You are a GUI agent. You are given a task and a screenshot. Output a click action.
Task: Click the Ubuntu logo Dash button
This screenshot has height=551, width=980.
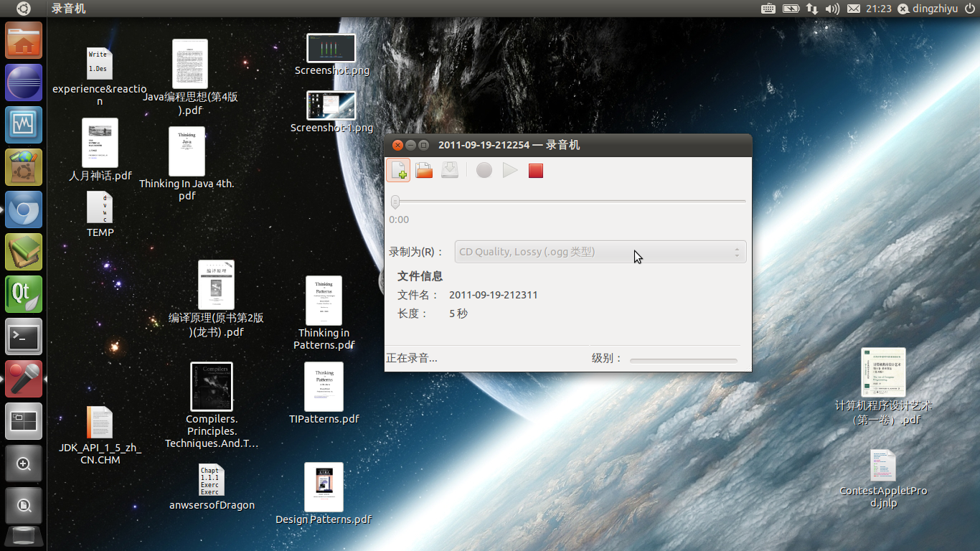point(24,9)
